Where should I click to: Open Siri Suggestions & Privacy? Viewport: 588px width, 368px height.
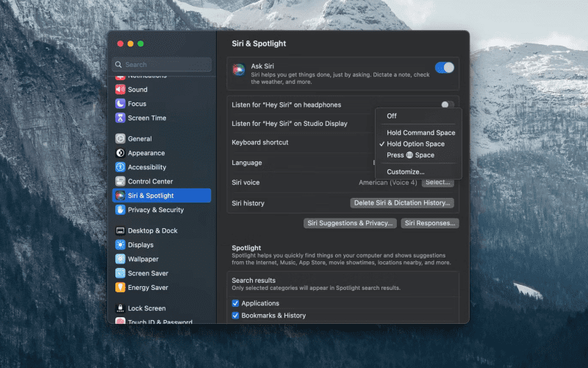click(350, 223)
